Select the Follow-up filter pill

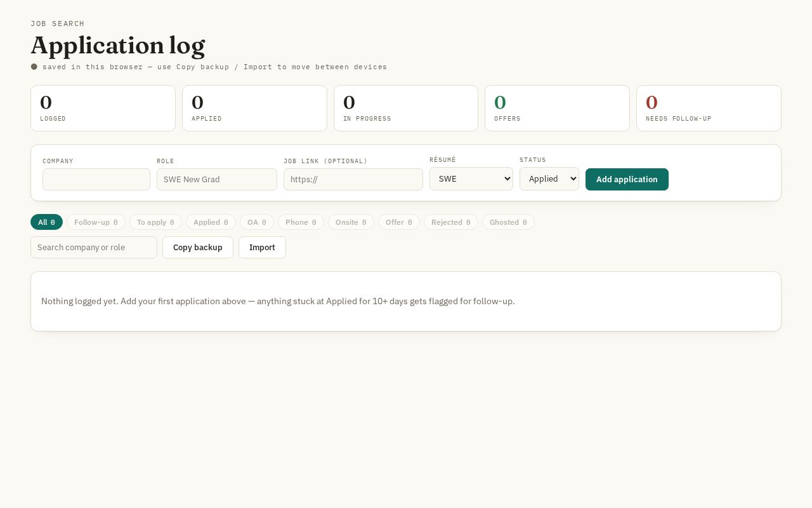[96, 222]
